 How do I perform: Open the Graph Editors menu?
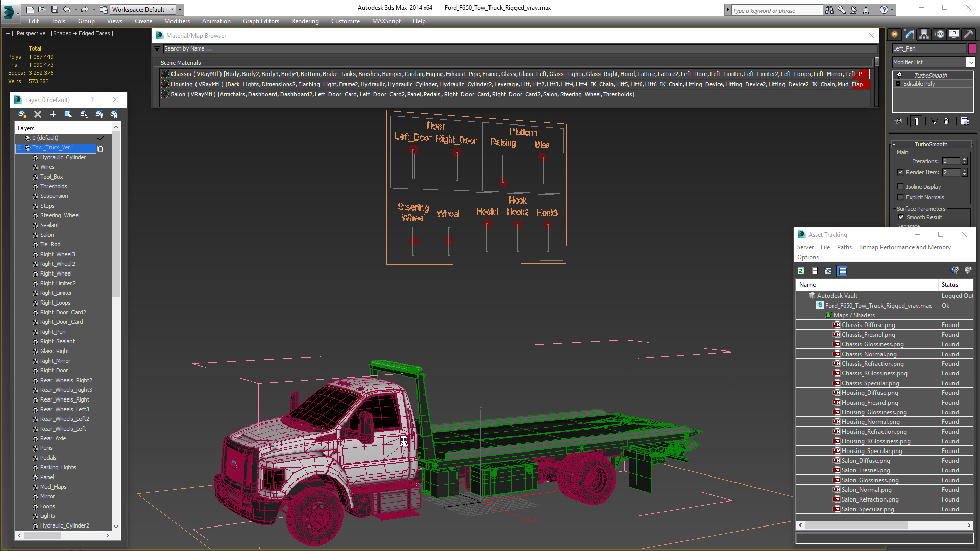click(261, 21)
